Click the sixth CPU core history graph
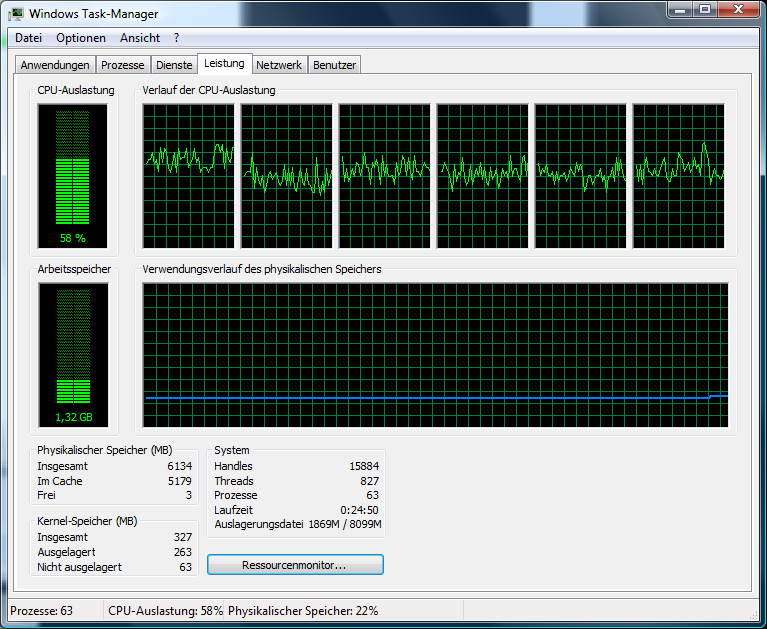The image size is (767, 629). pyautogui.click(x=678, y=176)
